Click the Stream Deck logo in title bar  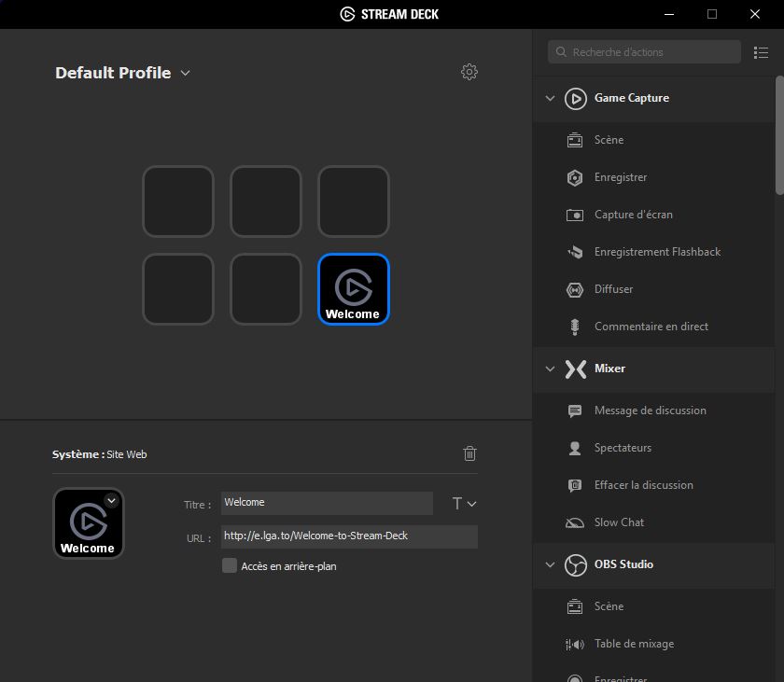point(347,14)
